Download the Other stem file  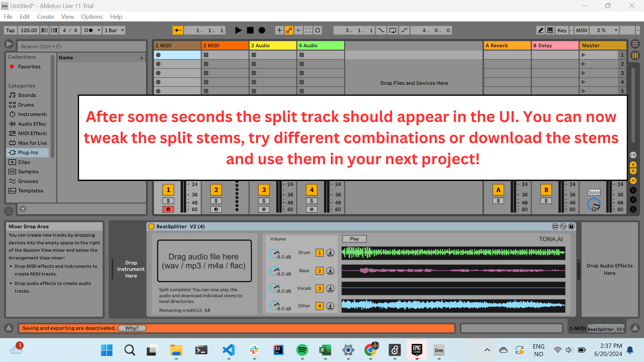coord(330,305)
